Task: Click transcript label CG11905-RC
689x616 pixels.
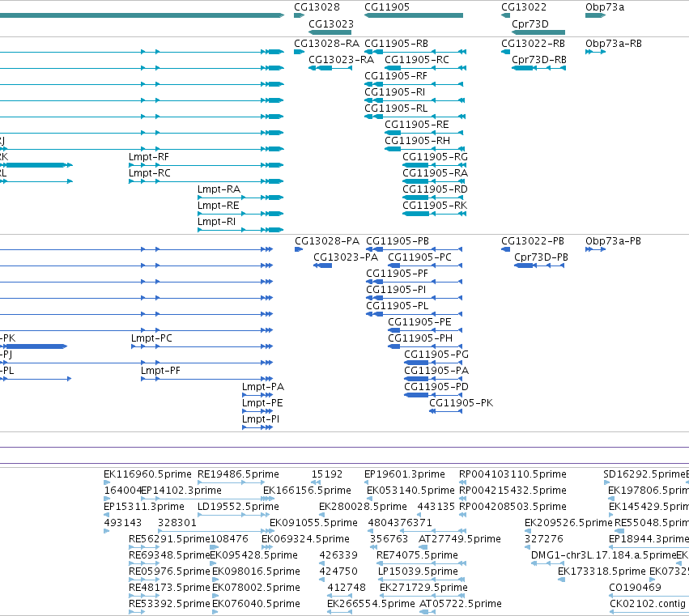Action: coord(417,60)
